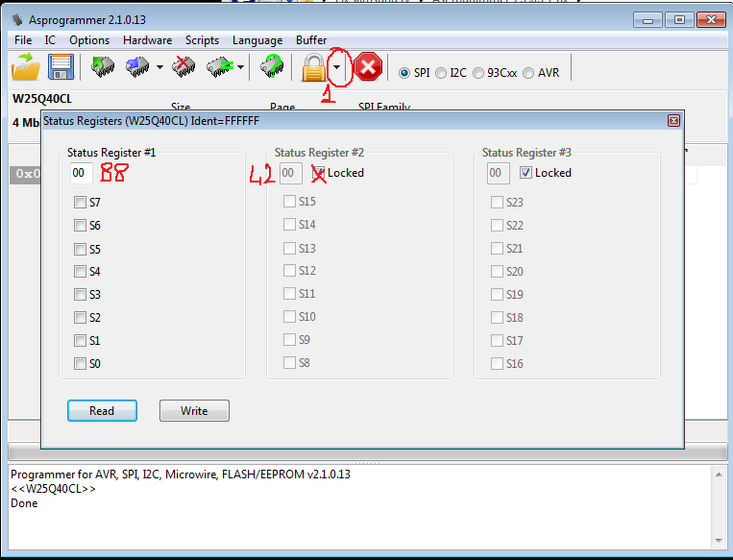
Task: Check the S6 bit checkbox
Action: [80, 226]
